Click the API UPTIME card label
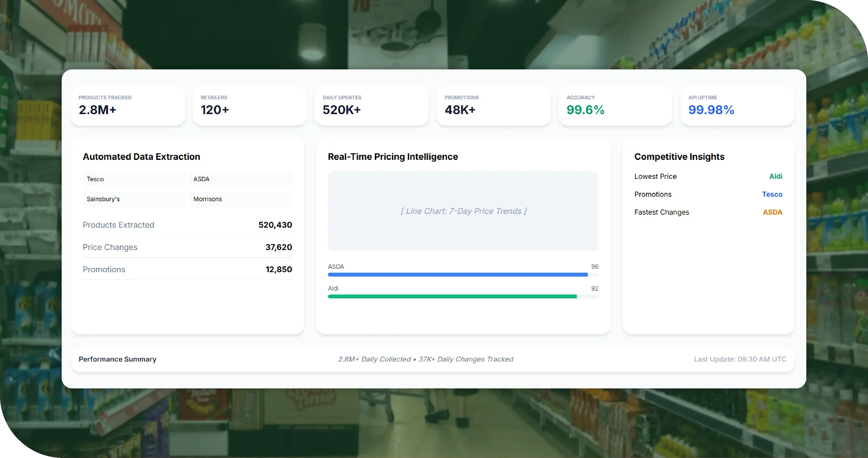This screenshot has height=458, width=868. pyautogui.click(x=703, y=97)
